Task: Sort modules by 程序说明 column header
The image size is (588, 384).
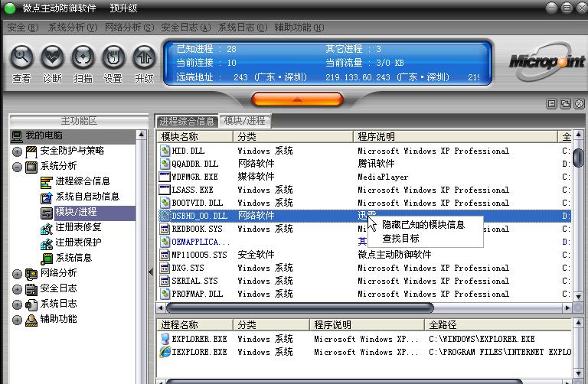Action: tap(456, 137)
